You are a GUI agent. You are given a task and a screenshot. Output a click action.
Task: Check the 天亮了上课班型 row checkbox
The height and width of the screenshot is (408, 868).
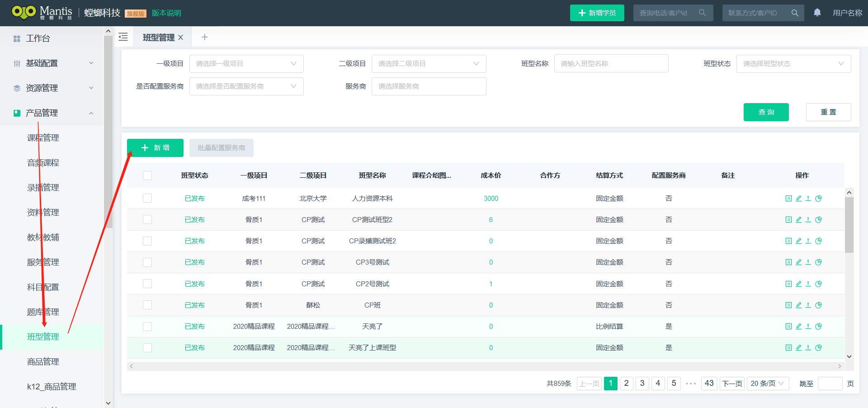[x=147, y=348]
